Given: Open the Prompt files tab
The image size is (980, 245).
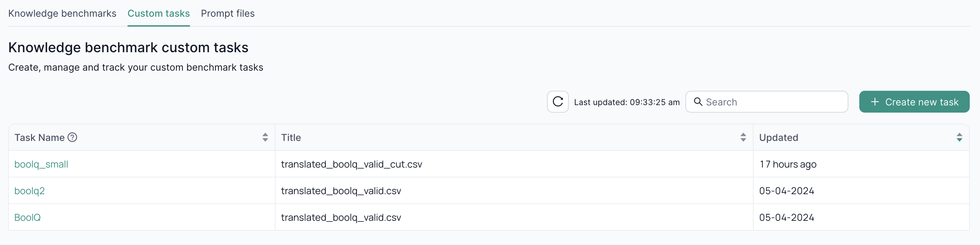Looking at the screenshot, I should pyautogui.click(x=227, y=13).
